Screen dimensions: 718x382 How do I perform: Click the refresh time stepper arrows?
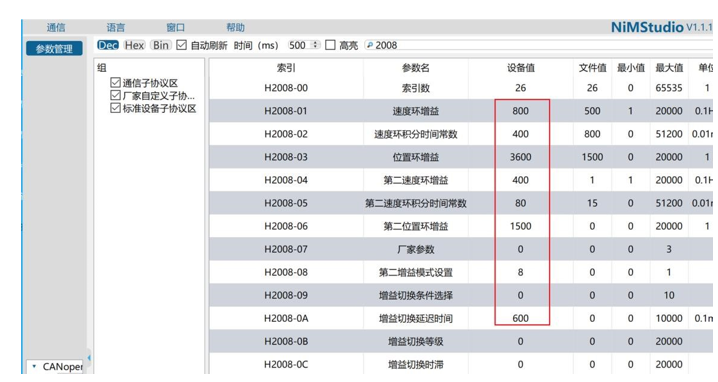[315, 45]
